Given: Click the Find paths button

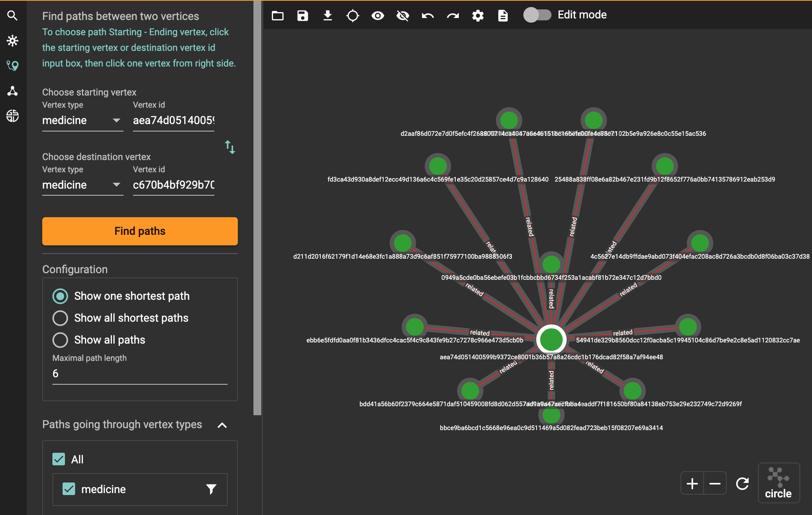Looking at the screenshot, I should (x=140, y=231).
